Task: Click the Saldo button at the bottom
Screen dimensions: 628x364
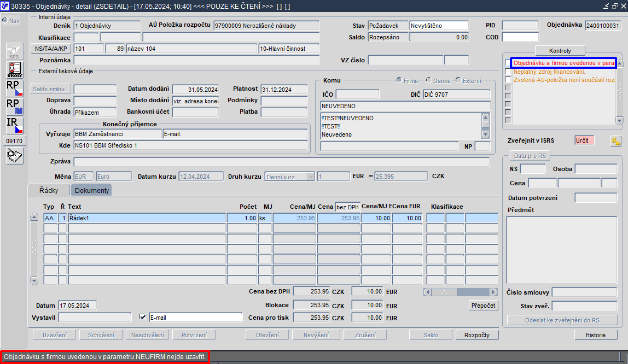Action: 431,335
